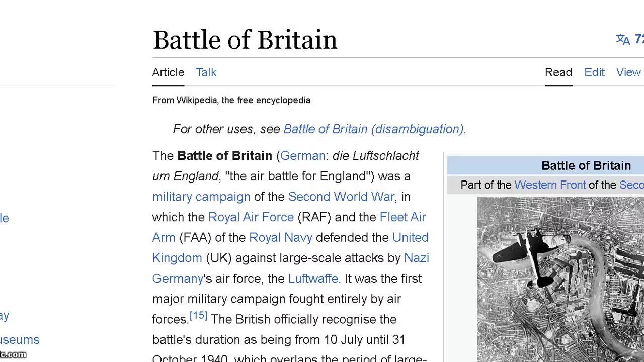Follow the Second World War paragraph link
The image size is (644, 362).
341,197
